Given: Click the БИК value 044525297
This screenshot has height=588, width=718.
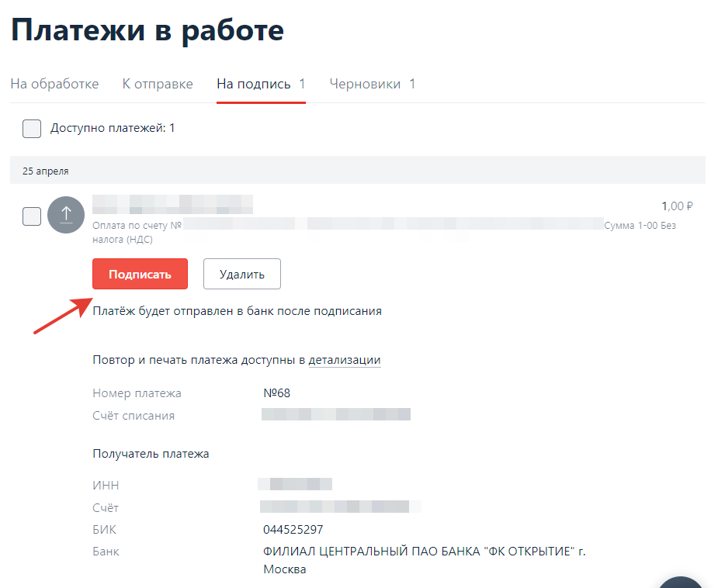Looking at the screenshot, I should [293, 530].
